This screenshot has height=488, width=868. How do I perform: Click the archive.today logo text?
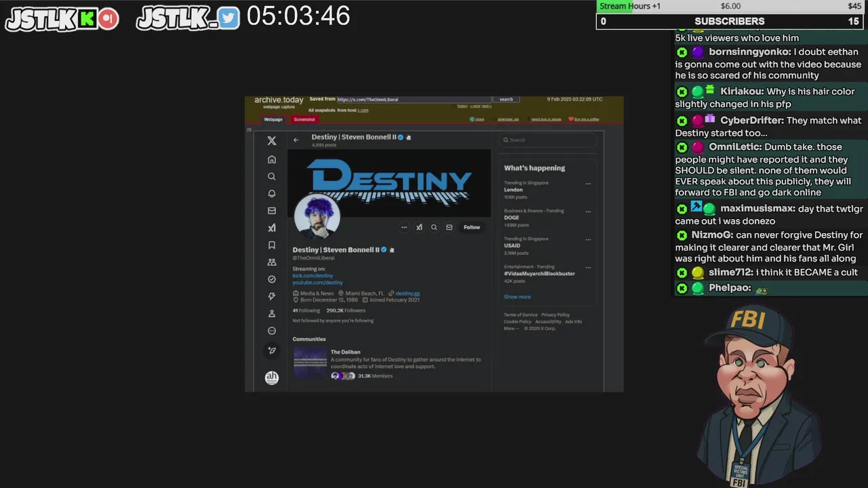tap(279, 100)
